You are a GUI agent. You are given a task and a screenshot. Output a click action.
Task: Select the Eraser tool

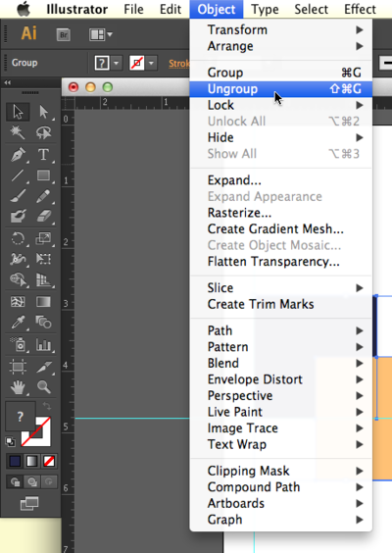pyautogui.click(x=43, y=216)
